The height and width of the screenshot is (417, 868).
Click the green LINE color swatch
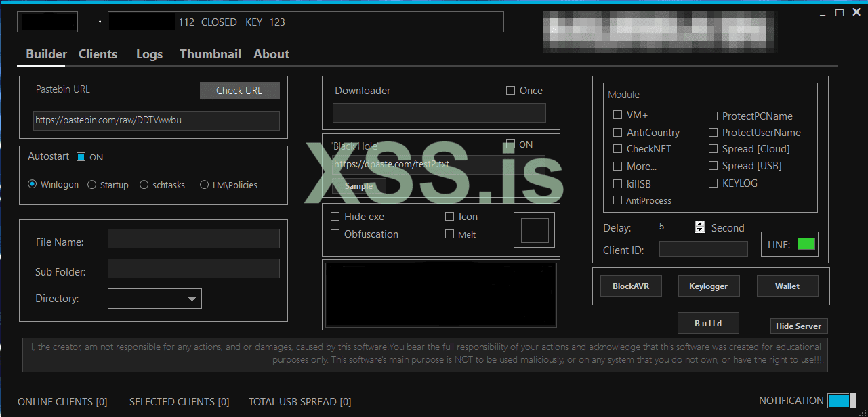(806, 244)
